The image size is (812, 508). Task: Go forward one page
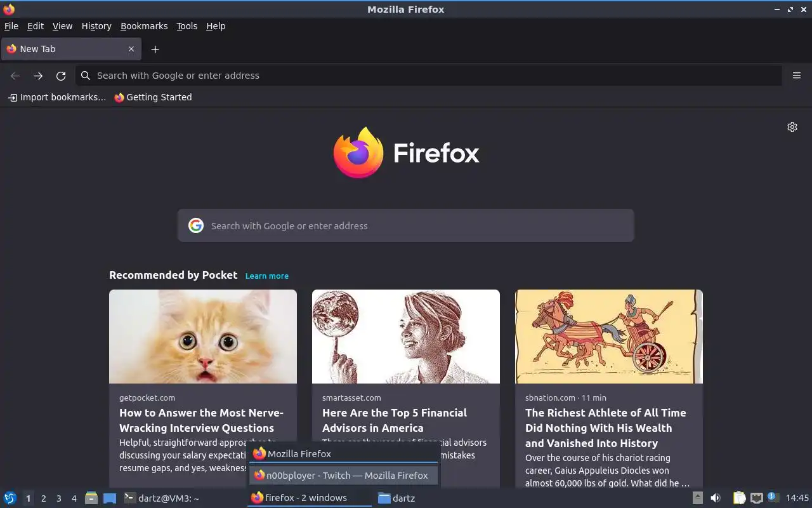point(38,76)
